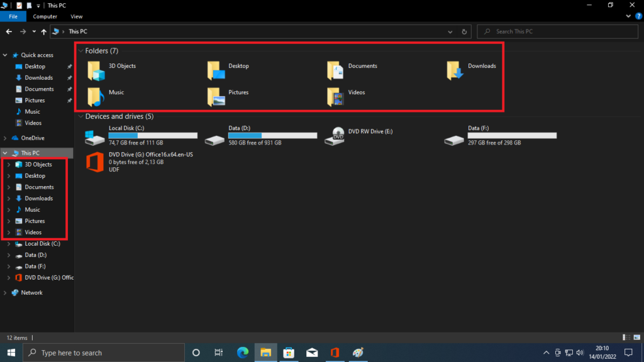Select OneDrive in the navigation pane
This screenshot has height=362, width=644.
point(32,138)
